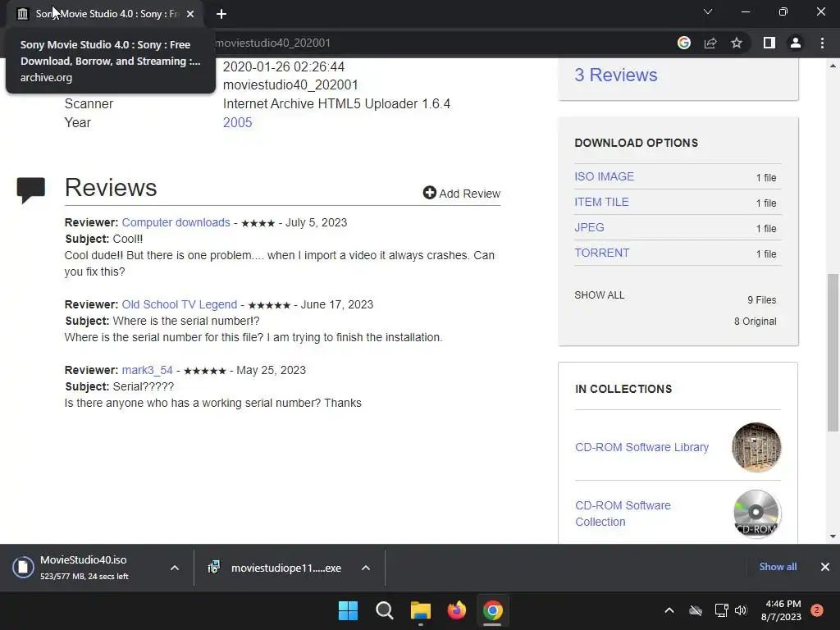Click the page vertical scrollbar thumb
The width and height of the screenshot is (840, 630).
833,353
